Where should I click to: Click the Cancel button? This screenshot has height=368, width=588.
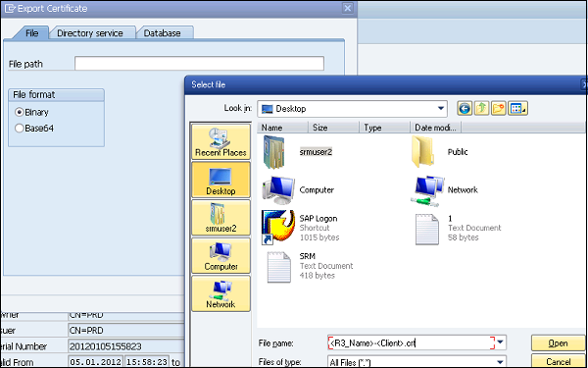click(x=558, y=361)
